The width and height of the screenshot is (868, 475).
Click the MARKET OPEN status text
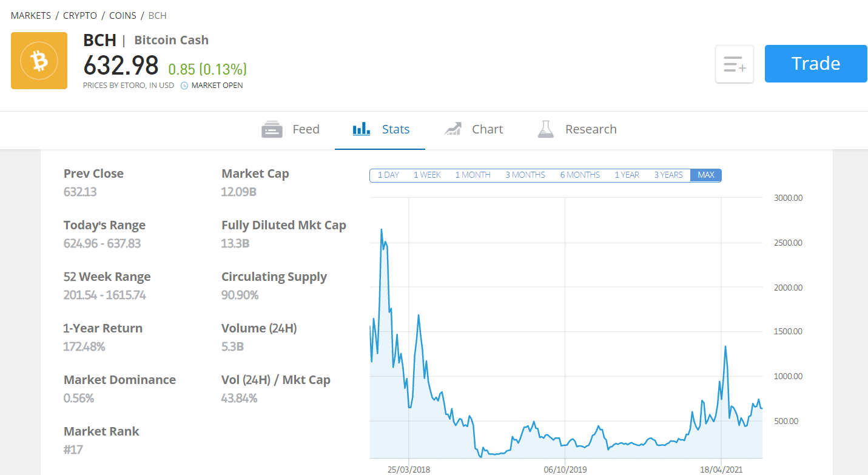pos(217,86)
